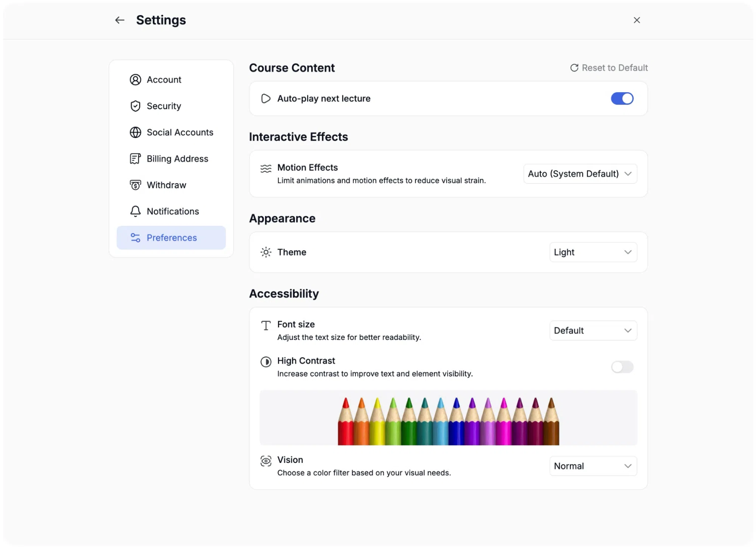This screenshot has width=756, height=549.
Task: Click the High Contrast label
Action: 306,361
